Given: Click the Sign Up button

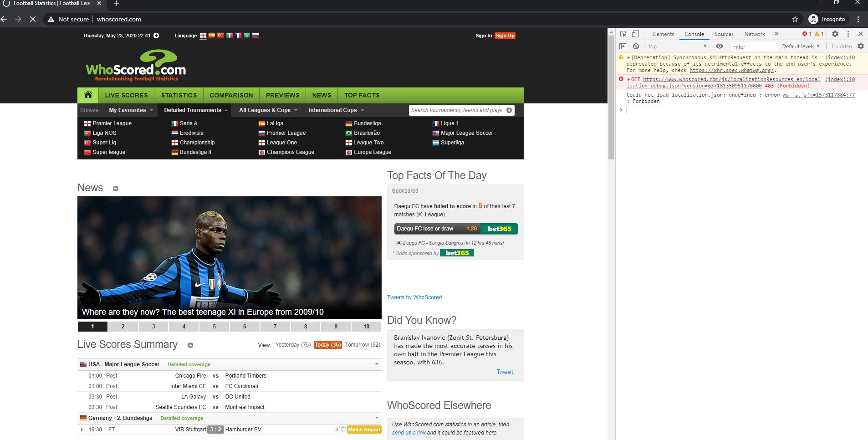Looking at the screenshot, I should coord(505,36).
